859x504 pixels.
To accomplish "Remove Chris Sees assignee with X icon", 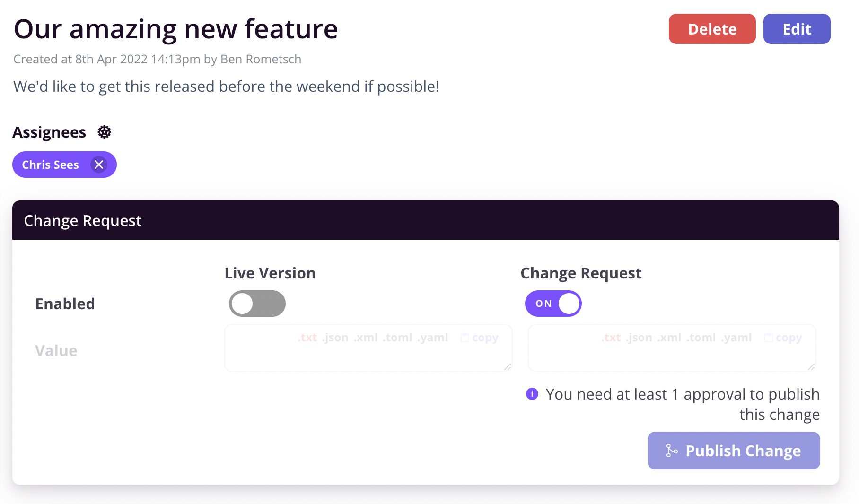I will [x=99, y=165].
